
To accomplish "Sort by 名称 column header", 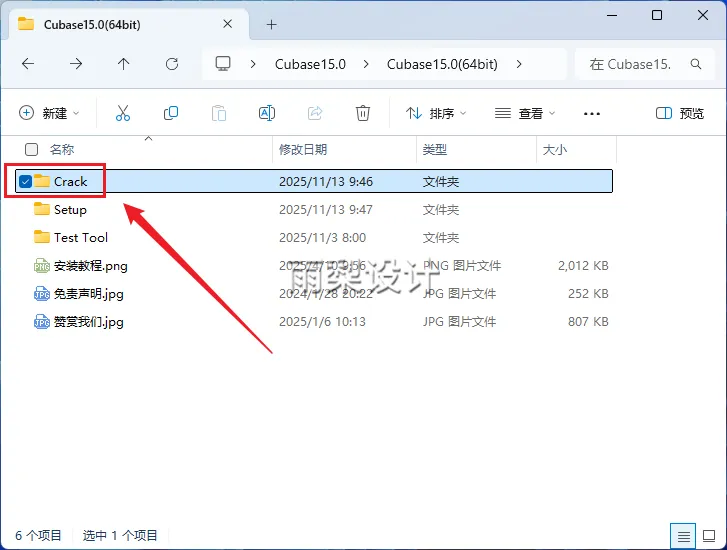I will click(62, 149).
